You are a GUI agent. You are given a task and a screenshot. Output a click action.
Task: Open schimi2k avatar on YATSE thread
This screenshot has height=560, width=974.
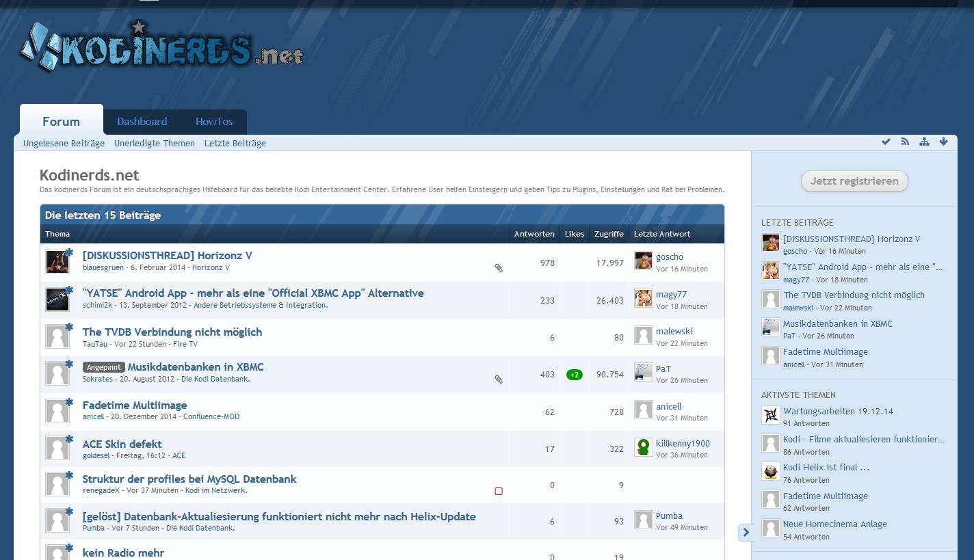click(57, 299)
